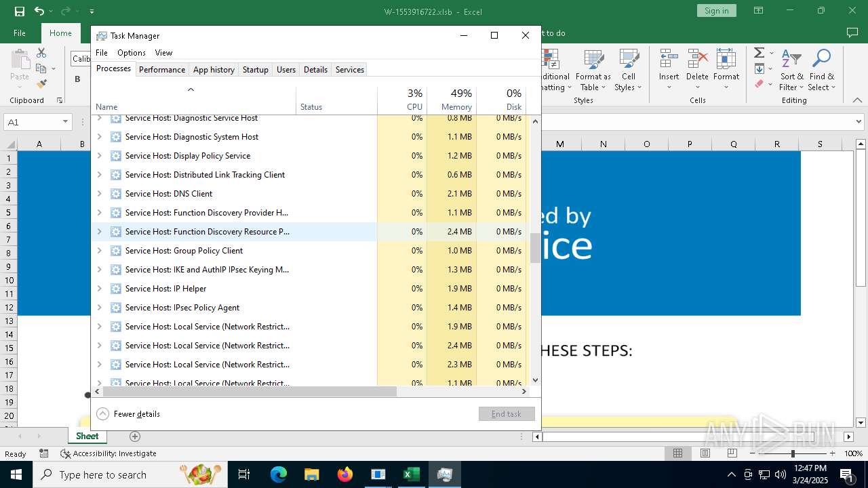
Task: Click Bold formatting button in Excel
Action: [x=77, y=79]
